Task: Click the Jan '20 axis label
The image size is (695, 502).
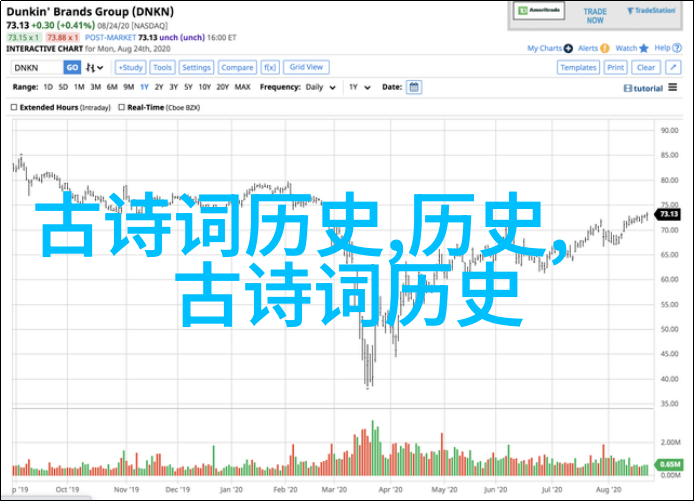Action: (231, 490)
